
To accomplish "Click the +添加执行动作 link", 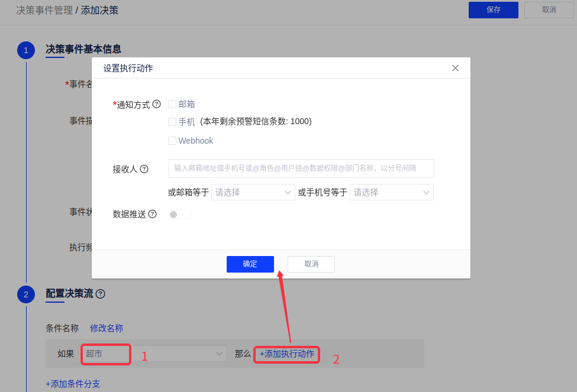I will [287, 354].
